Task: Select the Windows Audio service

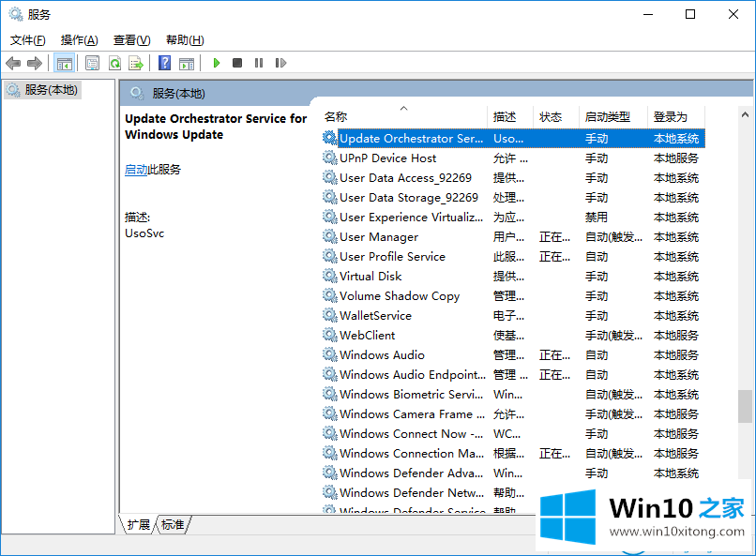Action: tap(513, 355)
